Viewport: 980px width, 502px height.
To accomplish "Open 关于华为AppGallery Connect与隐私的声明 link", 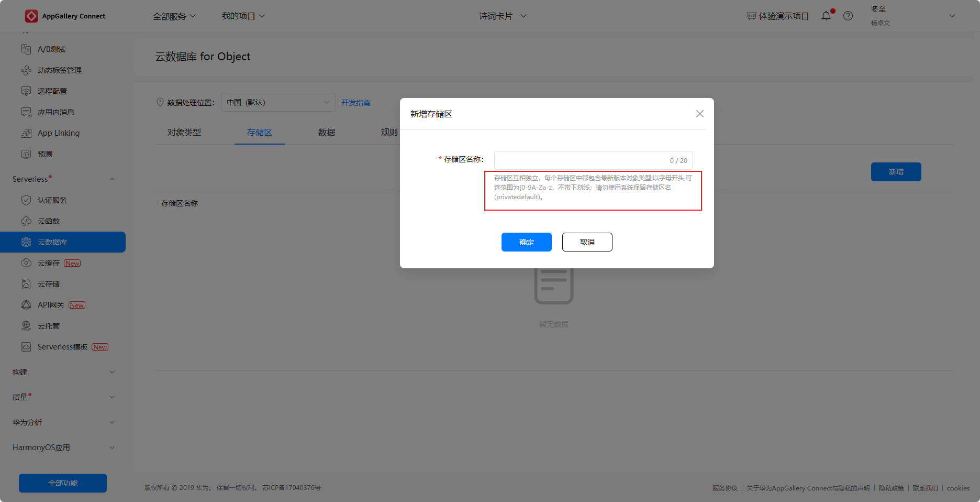I will [808, 488].
